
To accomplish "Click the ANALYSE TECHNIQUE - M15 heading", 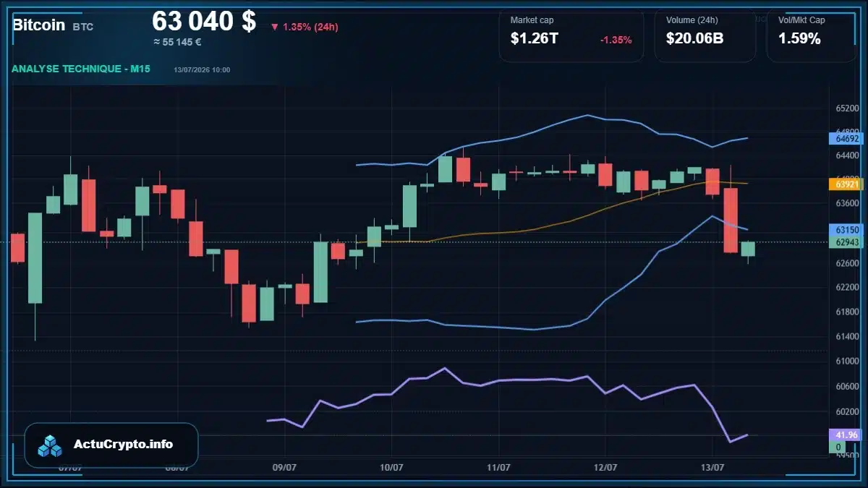I will (x=80, y=69).
